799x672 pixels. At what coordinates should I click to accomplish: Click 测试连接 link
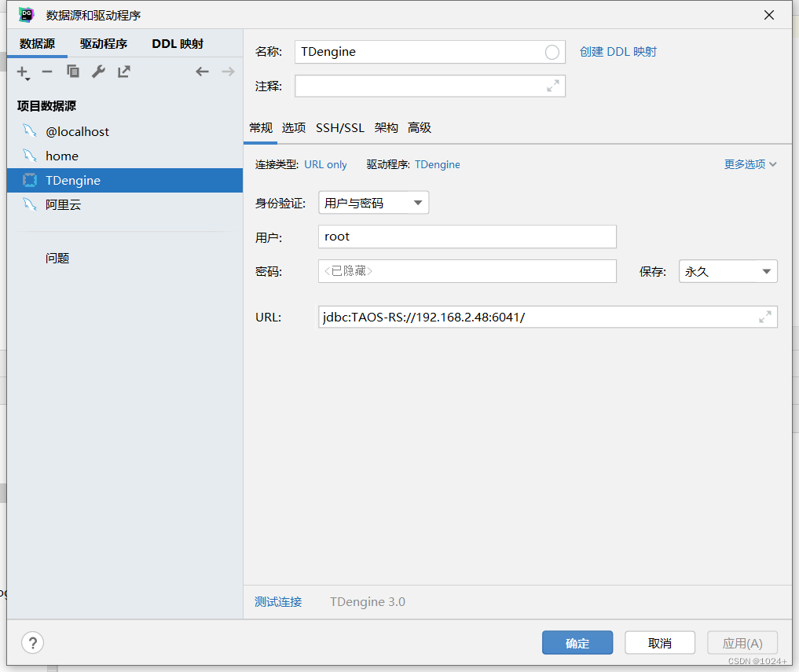278,601
